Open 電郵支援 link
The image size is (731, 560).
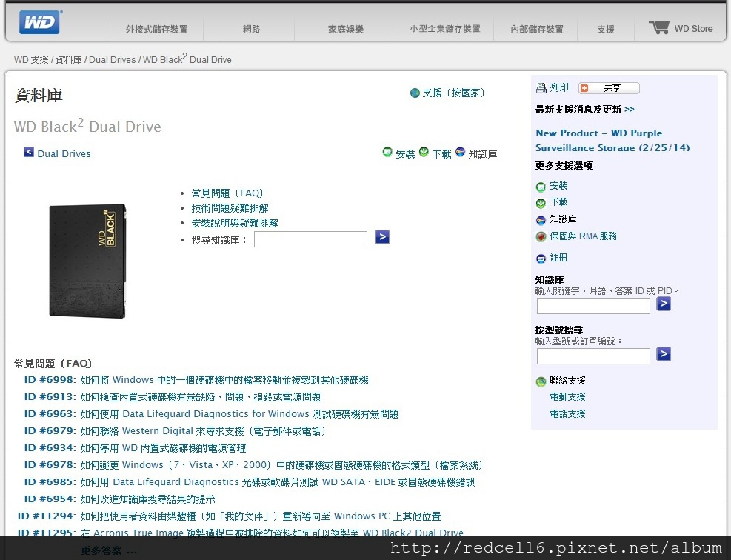pyautogui.click(x=567, y=397)
